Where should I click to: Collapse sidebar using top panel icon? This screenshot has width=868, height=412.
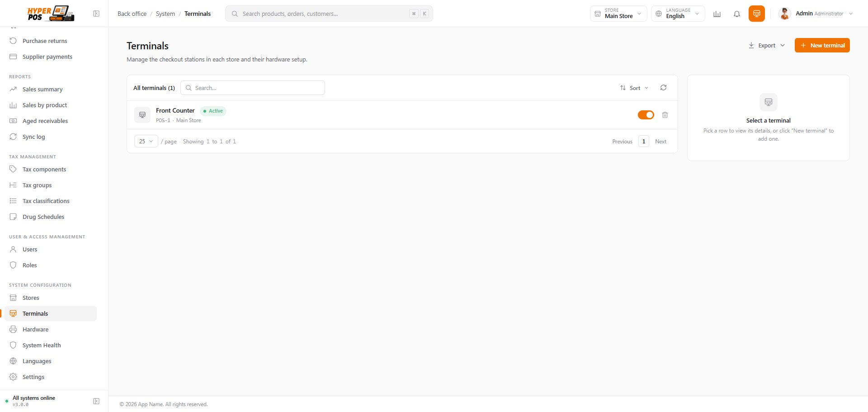click(96, 14)
